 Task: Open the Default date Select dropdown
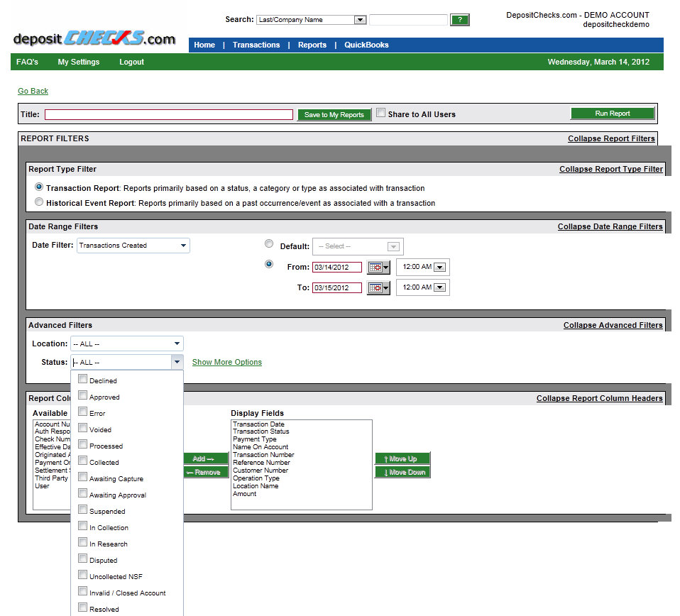tap(358, 246)
